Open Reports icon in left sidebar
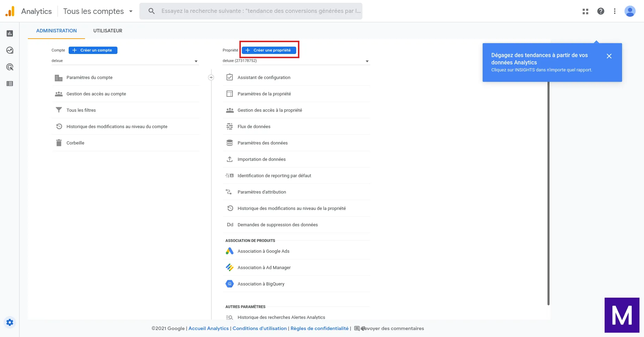Image resolution: width=644 pixels, height=337 pixels. [x=10, y=33]
